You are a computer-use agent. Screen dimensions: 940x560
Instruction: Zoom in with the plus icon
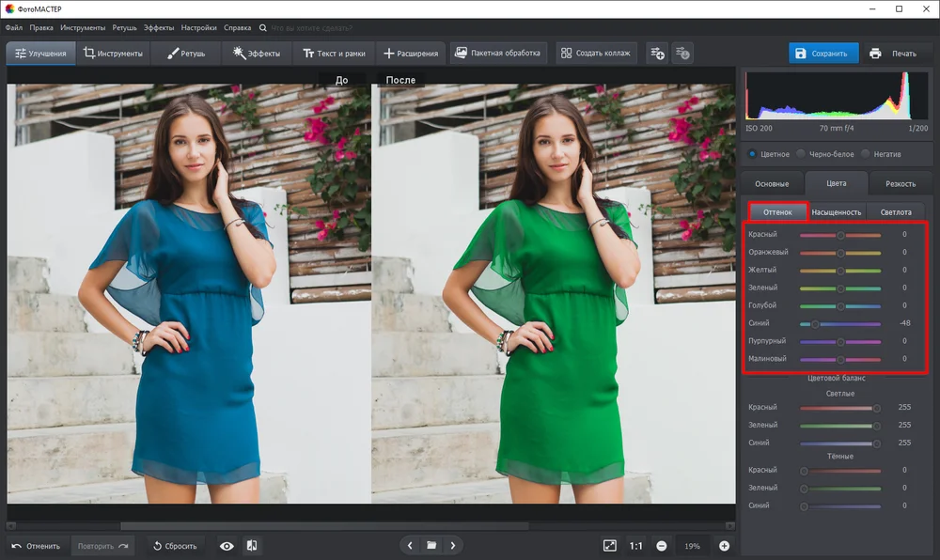coord(724,546)
